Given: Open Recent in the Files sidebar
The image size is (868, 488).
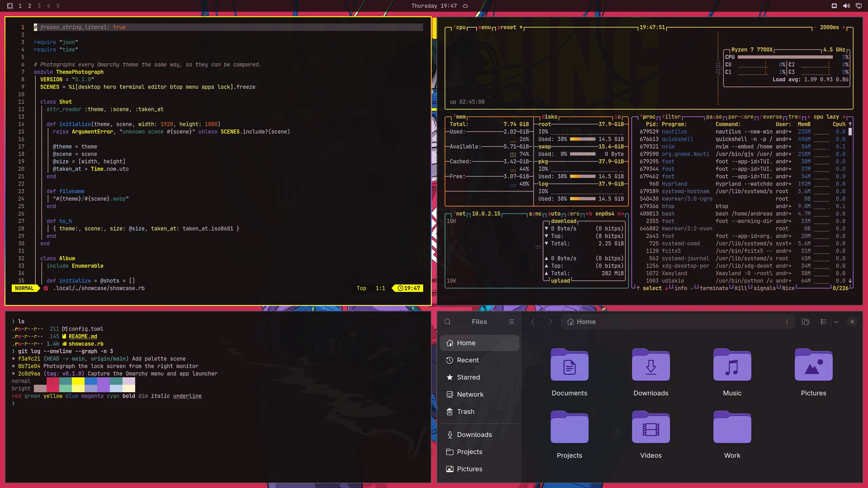Looking at the screenshot, I should 479,360.
